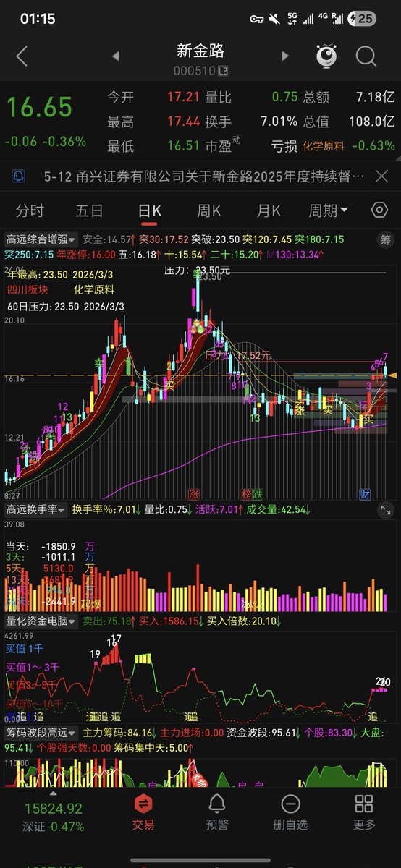401x868 pixels.
Task: Go to previous stock arrow
Action: click(x=115, y=56)
